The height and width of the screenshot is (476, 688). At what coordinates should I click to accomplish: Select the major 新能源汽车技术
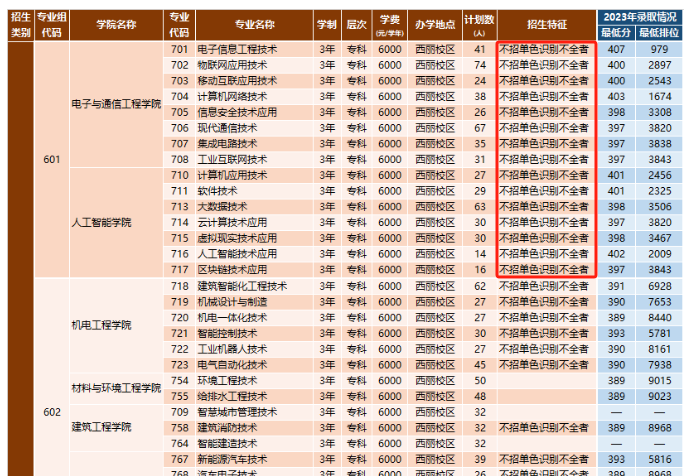click(254, 460)
